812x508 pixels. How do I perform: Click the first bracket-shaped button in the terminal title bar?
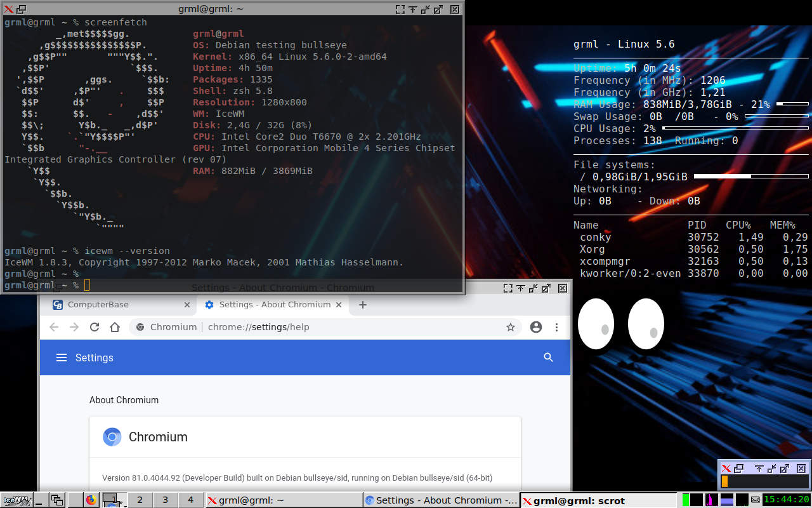tap(400, 10)
